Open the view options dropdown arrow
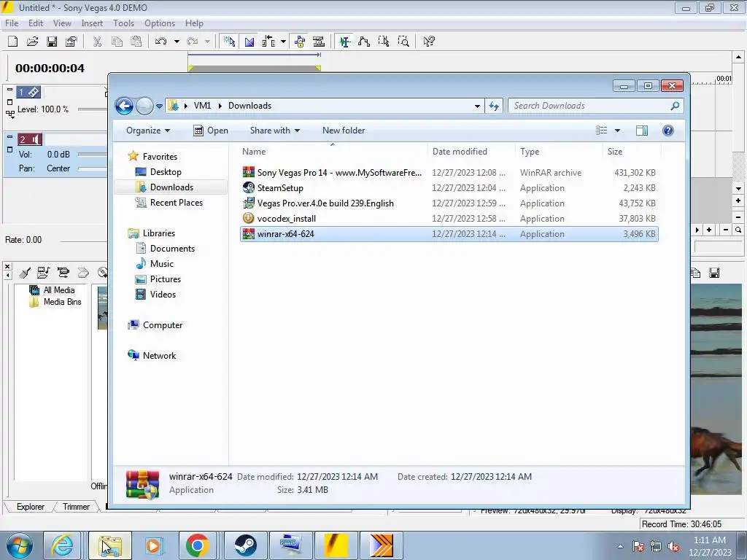This screenshot has width=747, height=560. click(x=617, y=131)
